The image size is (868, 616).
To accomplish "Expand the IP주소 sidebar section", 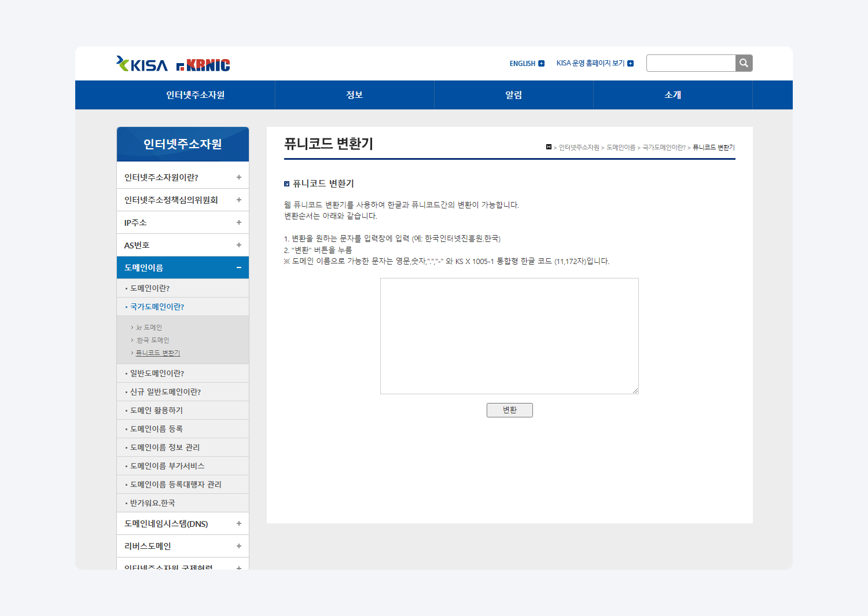I will tap(238, 222).
